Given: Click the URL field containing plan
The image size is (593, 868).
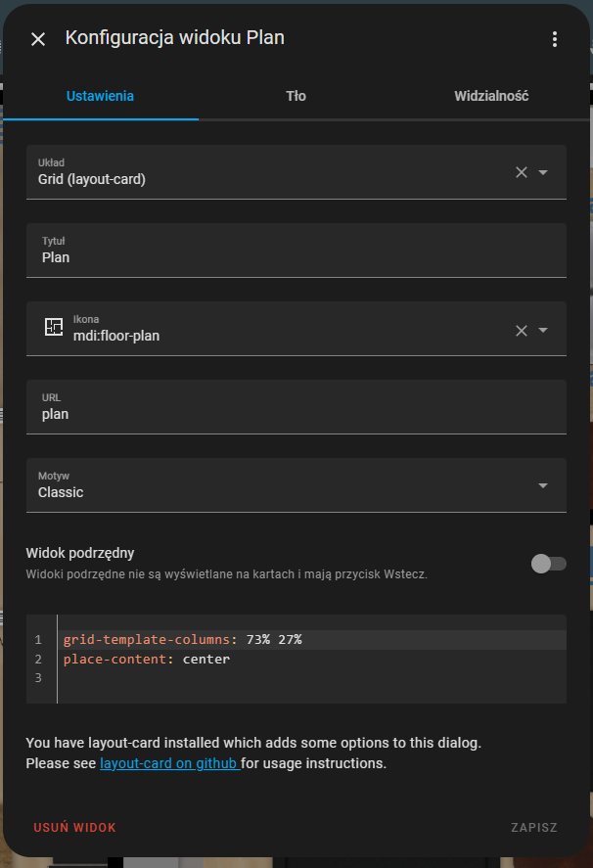Looking at the screenshot, I should point(296,407).
